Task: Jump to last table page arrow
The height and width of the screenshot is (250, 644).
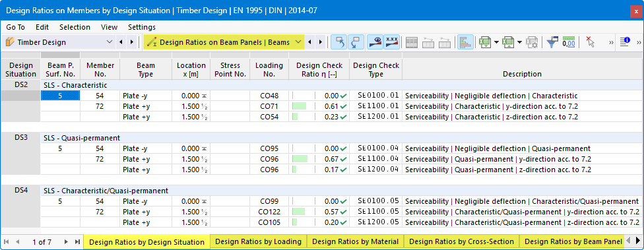Action: pyautogui.click(x=77, y=242)
